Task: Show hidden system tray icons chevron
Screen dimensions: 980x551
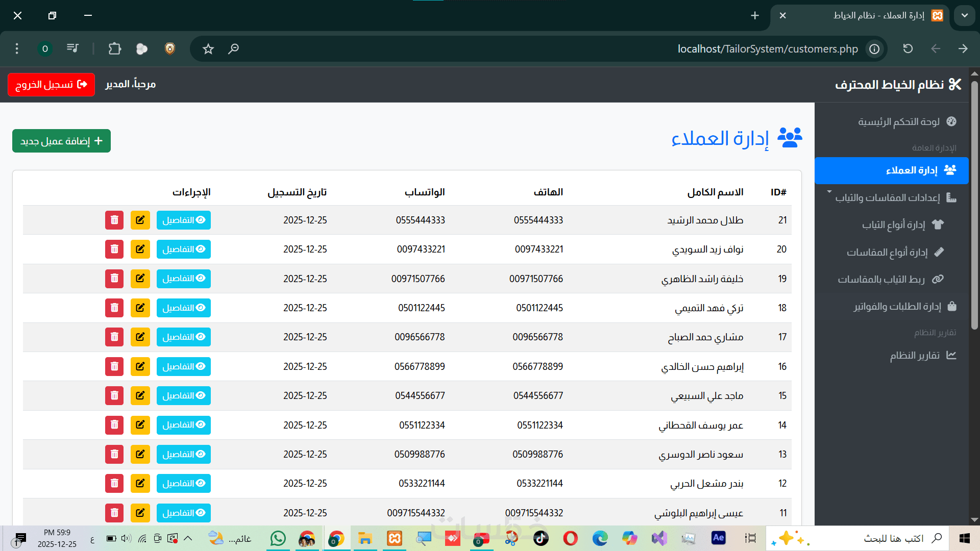Action: point(188,538)
